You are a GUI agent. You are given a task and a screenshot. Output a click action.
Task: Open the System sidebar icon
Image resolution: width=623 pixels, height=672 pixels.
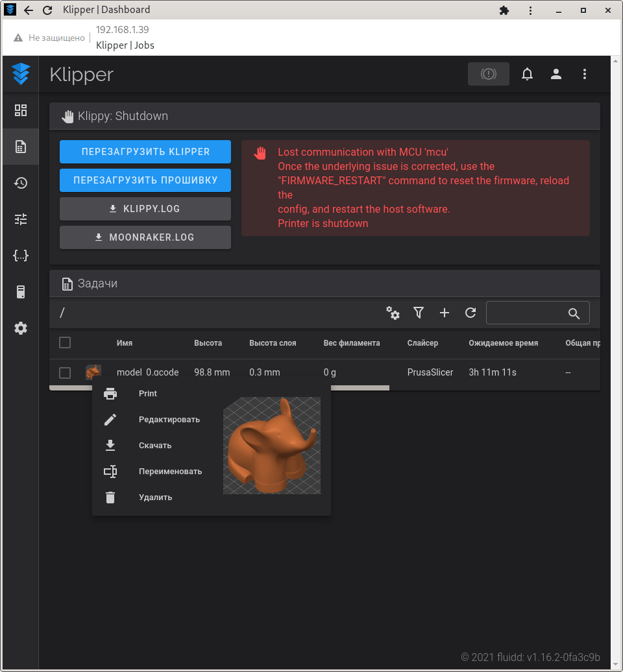pyautogui.click(x=21, y=292)
